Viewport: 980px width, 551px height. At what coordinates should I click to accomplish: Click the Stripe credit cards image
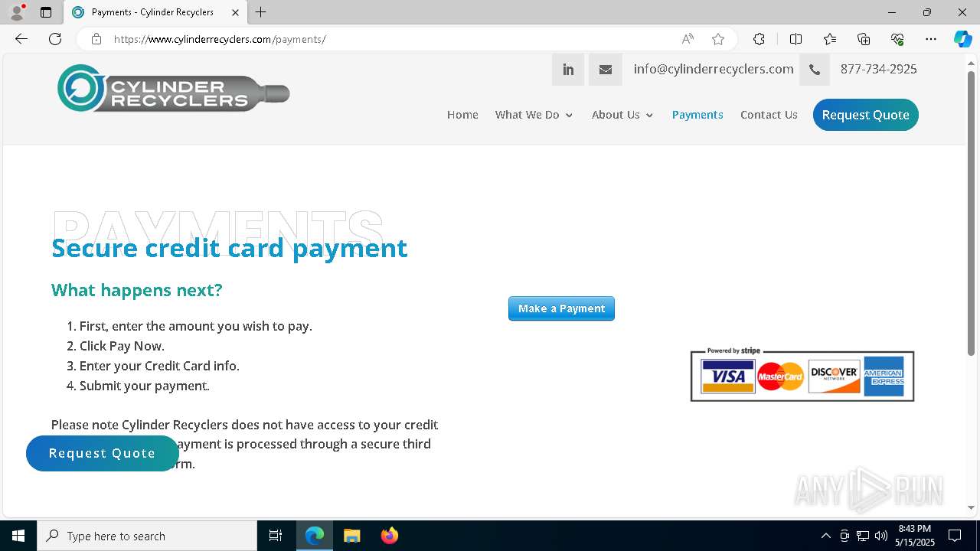(x=802, y=374)
